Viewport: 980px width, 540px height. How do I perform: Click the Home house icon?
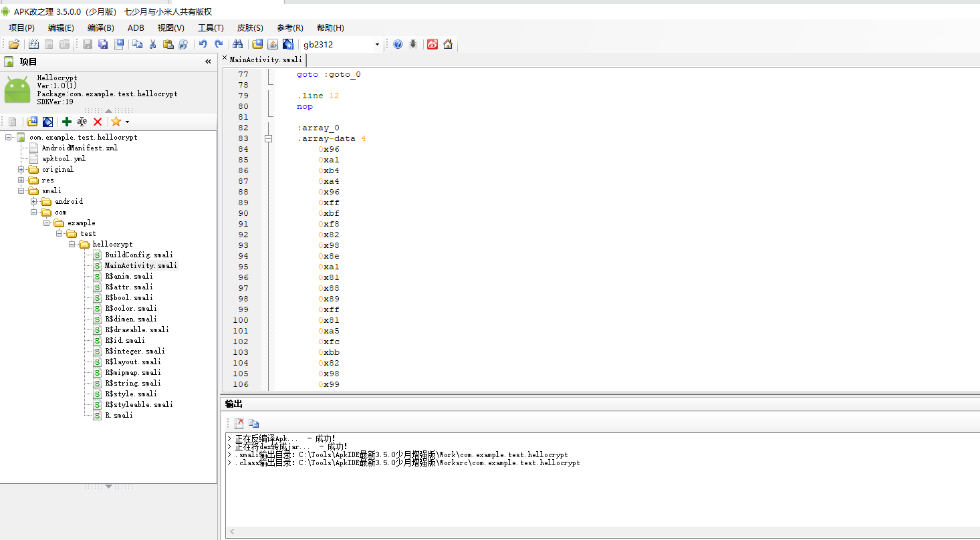pyautogui.click(x=448, y=44)
